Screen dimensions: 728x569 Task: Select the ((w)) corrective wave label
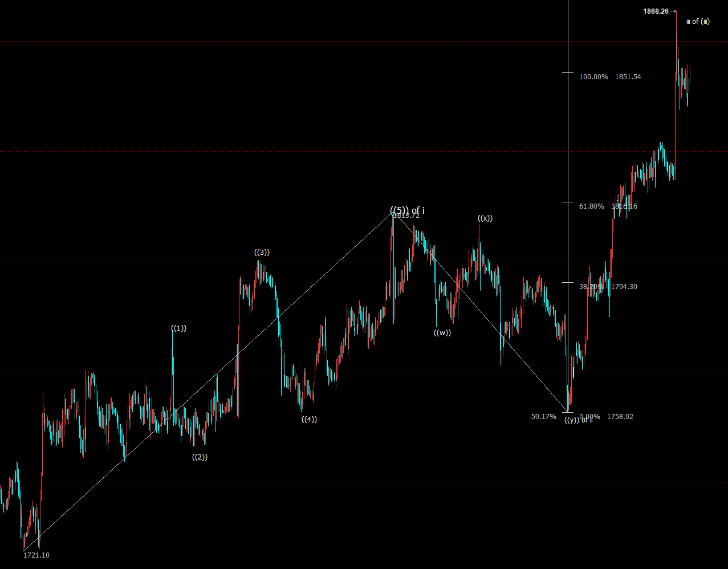point(442,333)
